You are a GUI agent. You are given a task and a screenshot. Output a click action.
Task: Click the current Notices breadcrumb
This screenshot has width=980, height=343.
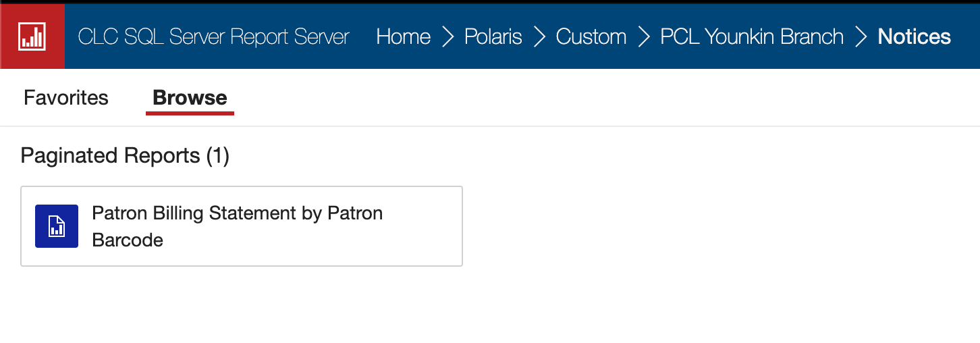(x=915, y=36)
